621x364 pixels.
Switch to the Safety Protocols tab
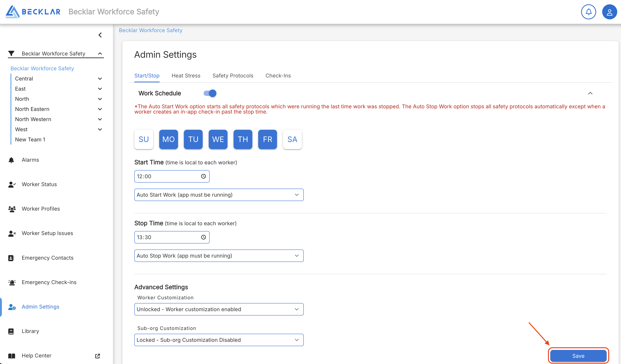(233, 76)
